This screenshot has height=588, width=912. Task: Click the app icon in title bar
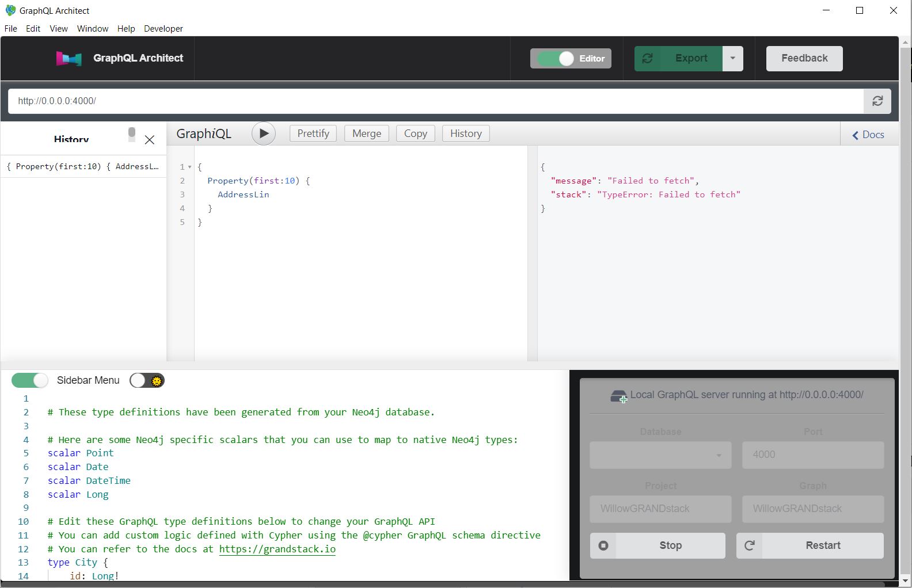(x=10, y=10)
